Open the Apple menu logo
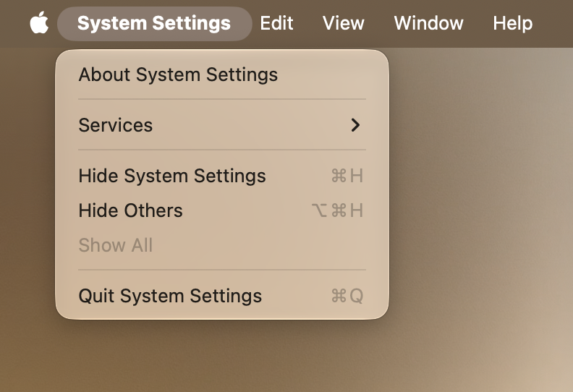Image resolution: width=573 pixels, height=392 pixels. tap(39, 23)
